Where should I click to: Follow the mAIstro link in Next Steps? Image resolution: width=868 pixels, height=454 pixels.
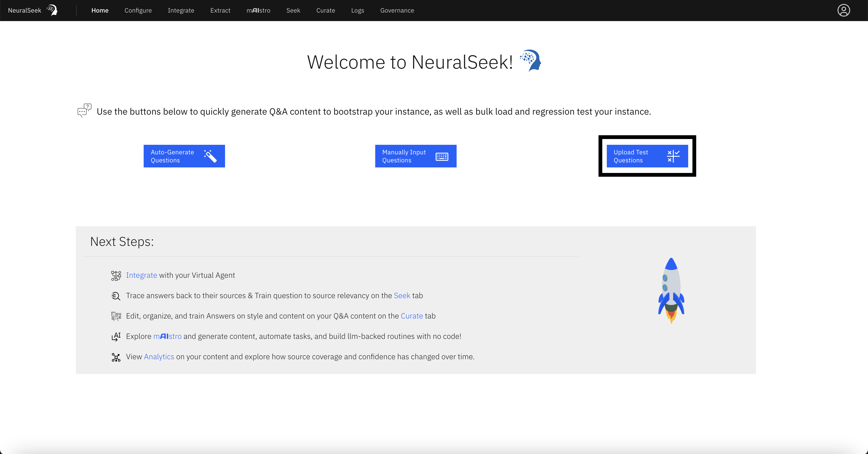point(168,336)
